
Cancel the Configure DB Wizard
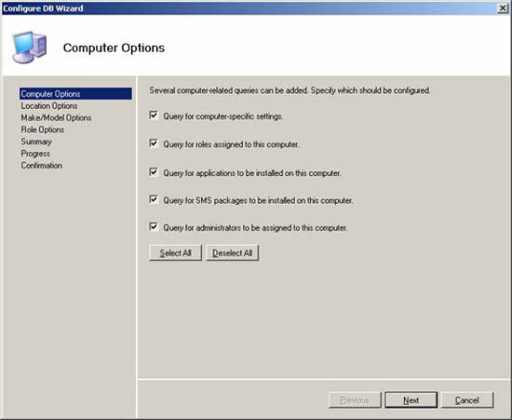pyautogui.click(x=467, y=400)
